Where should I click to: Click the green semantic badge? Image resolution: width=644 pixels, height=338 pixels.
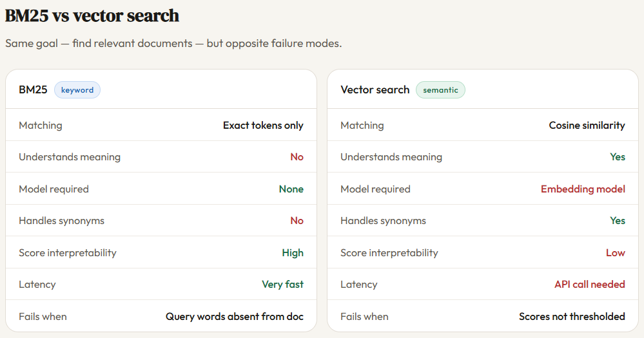(440, 90)
